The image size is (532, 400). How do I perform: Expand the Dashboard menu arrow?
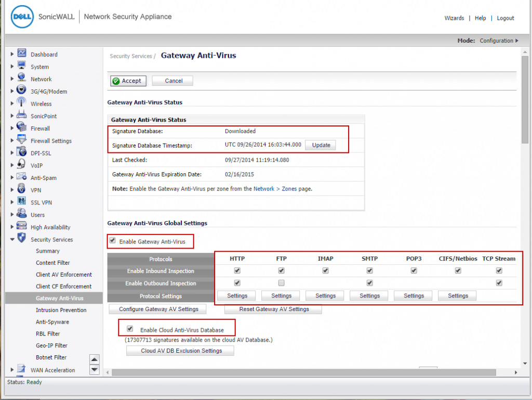pos(12,54)
